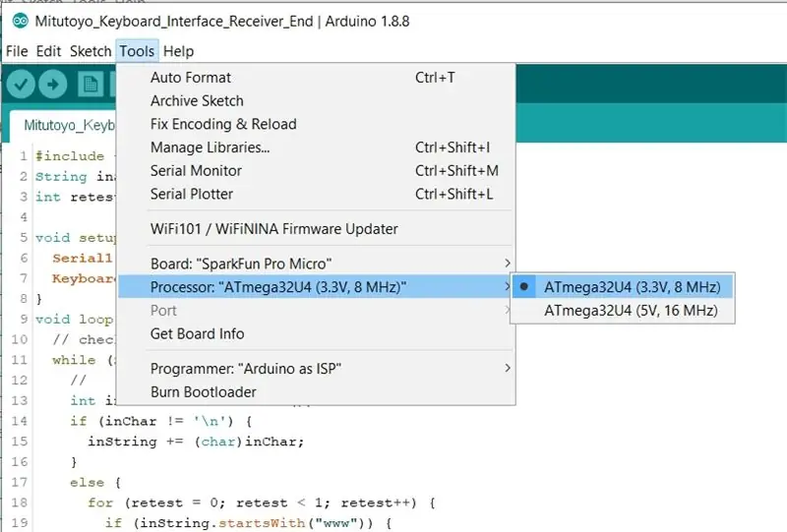Image resolution: width=787 pixels, height=532 pixels.
Task: Choose Auto Format from Tools menu
Action: [316, 78]
